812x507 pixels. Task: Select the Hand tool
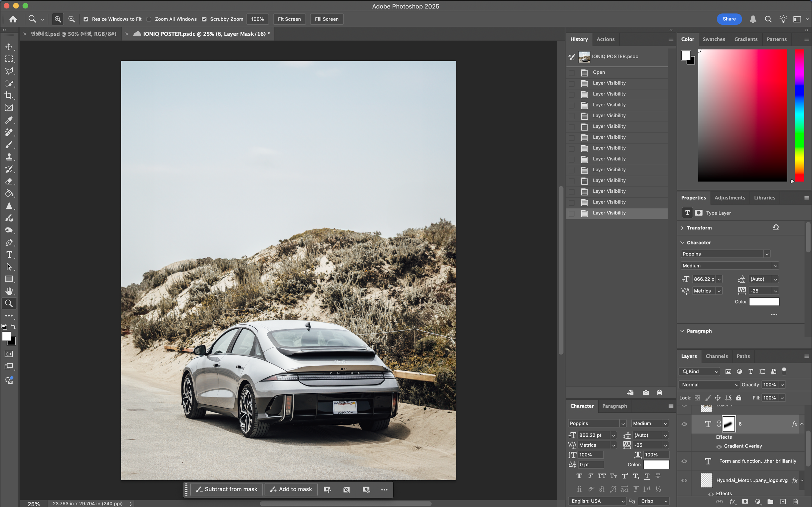pyautogui.click(x=9, y=291)
